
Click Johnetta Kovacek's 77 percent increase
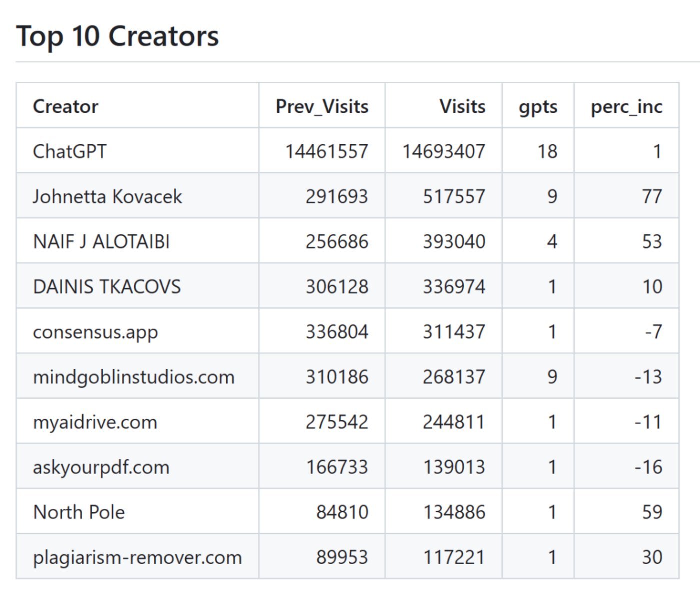pyautogui.click(x=652, y=196)
